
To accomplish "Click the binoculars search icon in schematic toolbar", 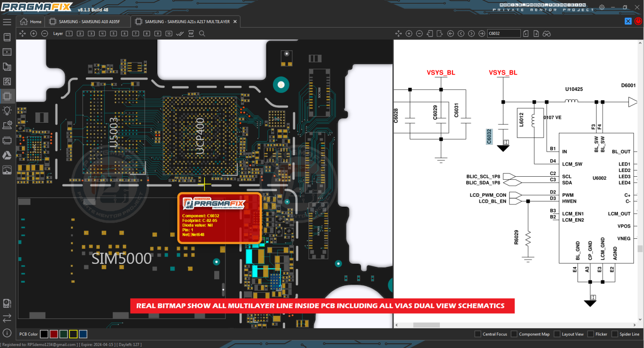I will pyautogui.click(x=546, y=34).
